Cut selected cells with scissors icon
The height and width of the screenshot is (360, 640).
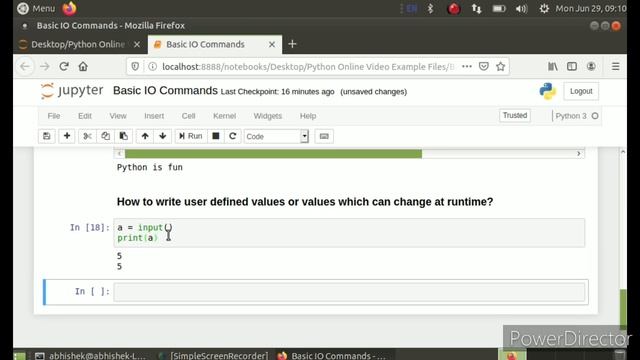point(87,136)
